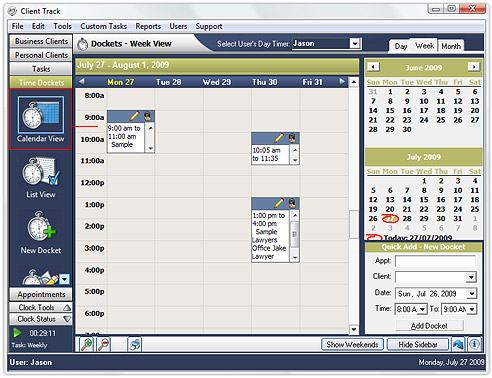Screen dimensions: 492x378
Task: Click the info icon in bottom toolbar
Action: [x=474, y=344]
